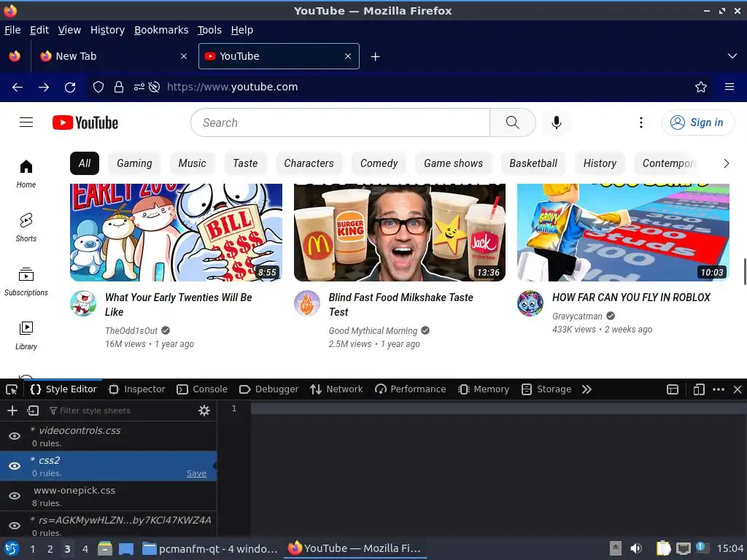Expand the list all tabs dropdown
747x560 pixels.
click(x=732, y=56)
